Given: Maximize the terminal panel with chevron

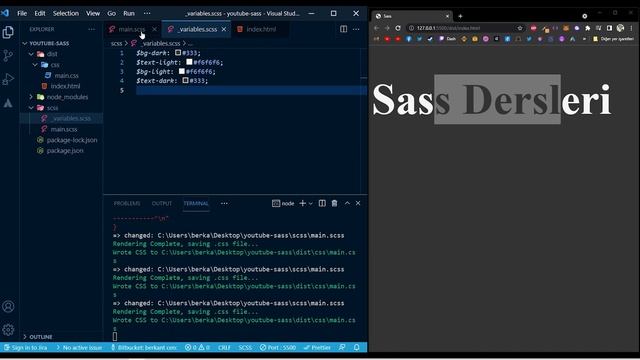Looking at the screenshot, I should click(347, 203).
